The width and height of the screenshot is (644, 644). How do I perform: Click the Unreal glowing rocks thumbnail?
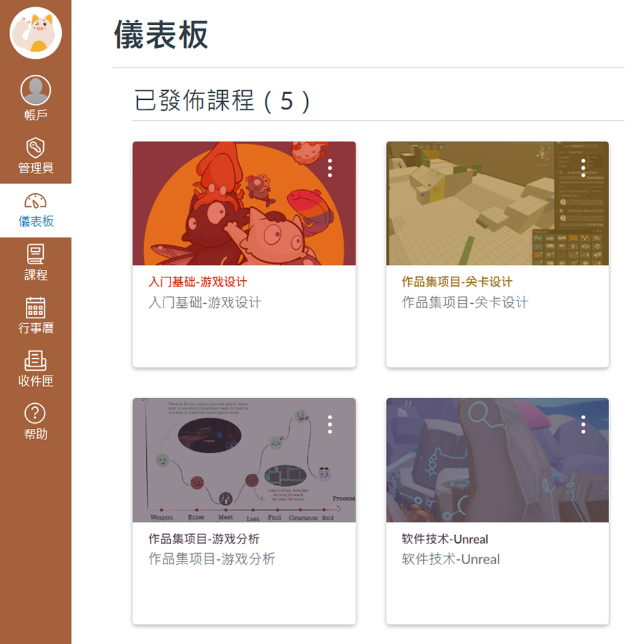click(497, 460)
